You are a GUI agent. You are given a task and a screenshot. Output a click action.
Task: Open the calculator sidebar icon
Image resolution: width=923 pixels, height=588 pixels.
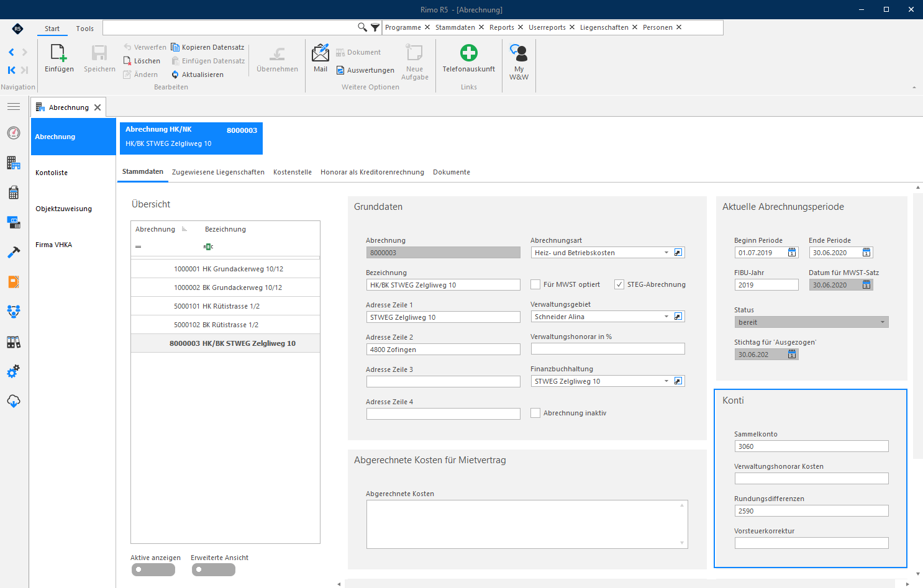14,192
